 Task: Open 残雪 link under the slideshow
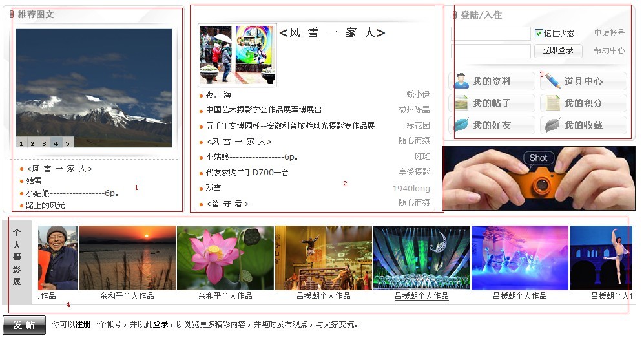(34, 181)
